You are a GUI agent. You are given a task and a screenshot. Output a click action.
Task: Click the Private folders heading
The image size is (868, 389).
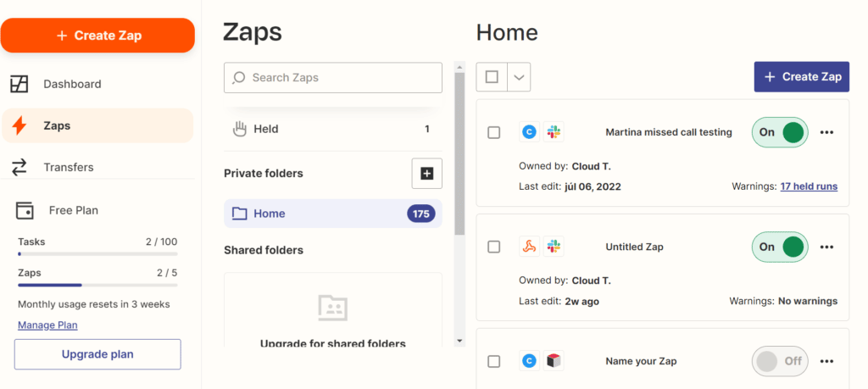[x=264, y=173]
